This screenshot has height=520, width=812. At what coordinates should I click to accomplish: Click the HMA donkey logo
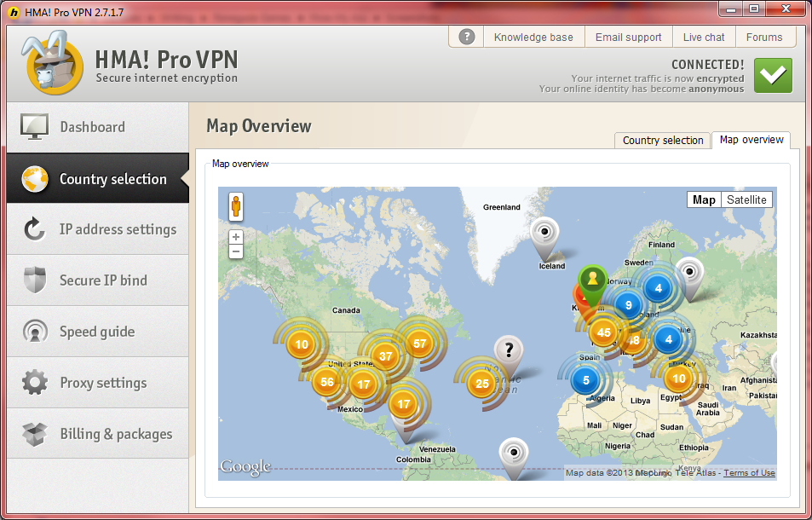52,65
